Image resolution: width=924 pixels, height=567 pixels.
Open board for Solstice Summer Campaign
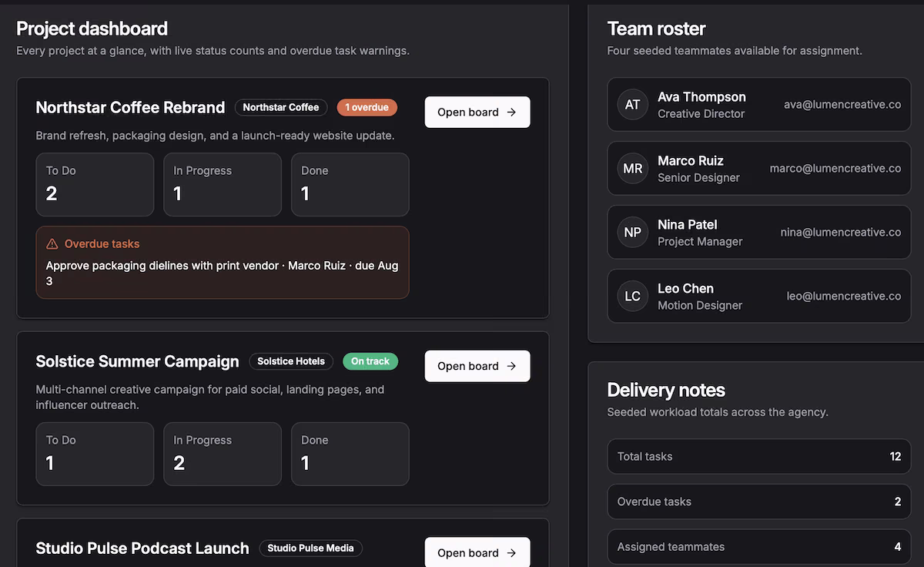(x=477, y=366)
